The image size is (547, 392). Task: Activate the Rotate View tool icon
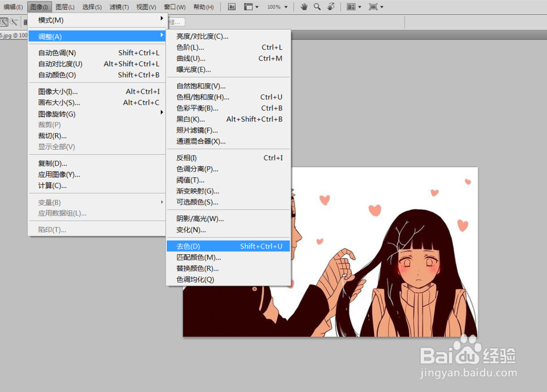pyautogui.click(x=331, y=7)
